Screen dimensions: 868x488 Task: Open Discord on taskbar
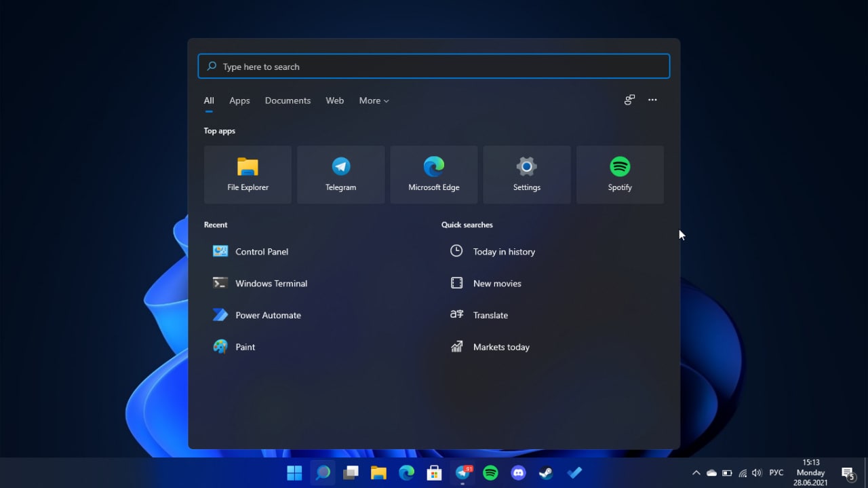(x=518, y=473)
